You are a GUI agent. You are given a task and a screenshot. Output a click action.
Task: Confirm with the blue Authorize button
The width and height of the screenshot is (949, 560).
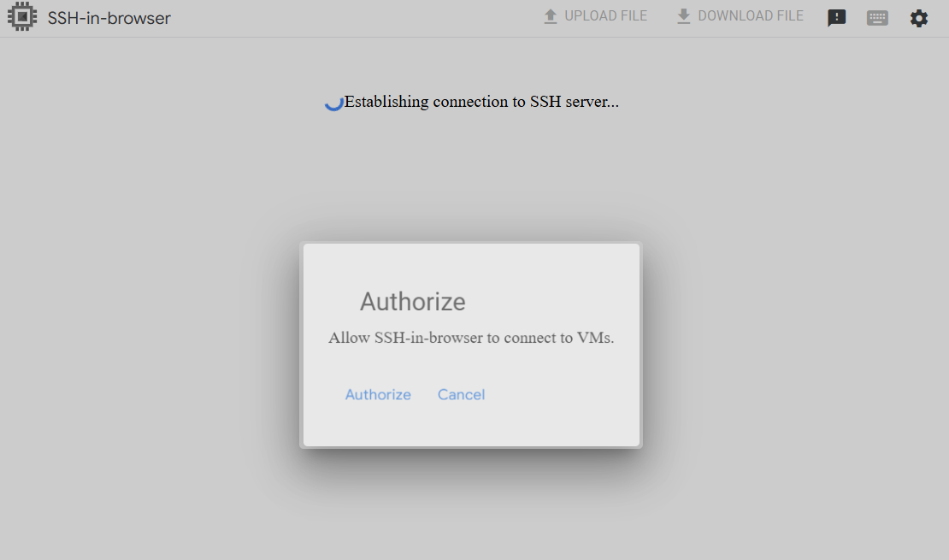point(378,395)
